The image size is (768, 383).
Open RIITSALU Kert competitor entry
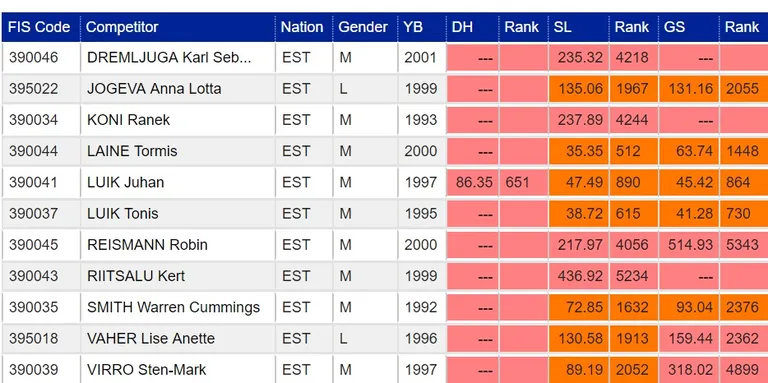(x=136, y=276)
